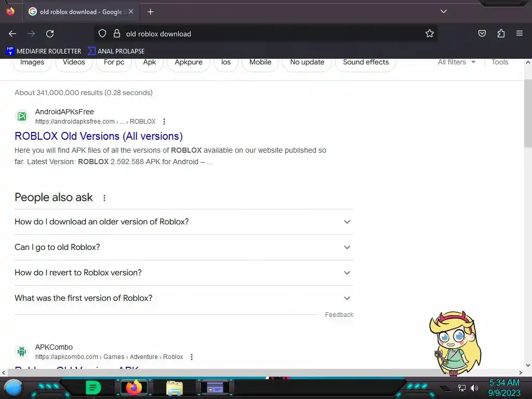Expand What was the first version question
532x399 pixels.
point(183,298)
